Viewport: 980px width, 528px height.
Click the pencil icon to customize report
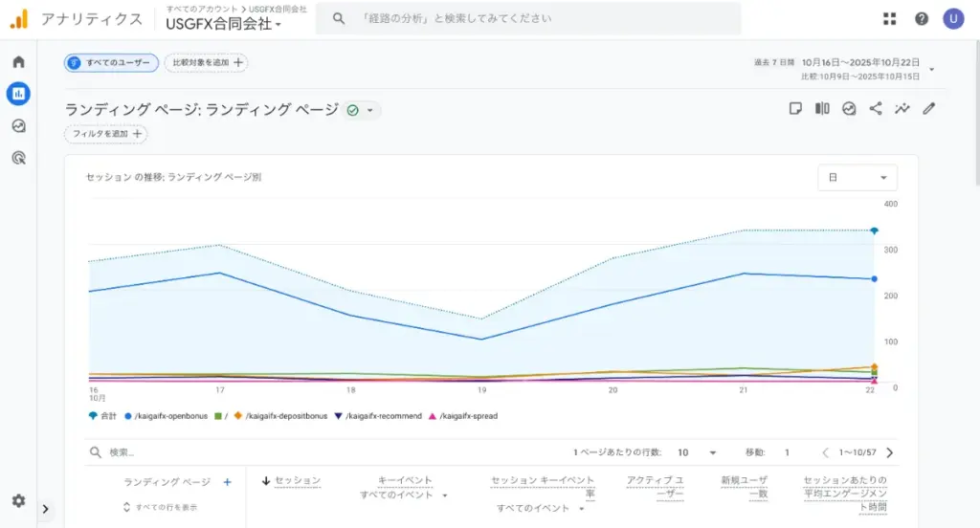tap(928, 109)
